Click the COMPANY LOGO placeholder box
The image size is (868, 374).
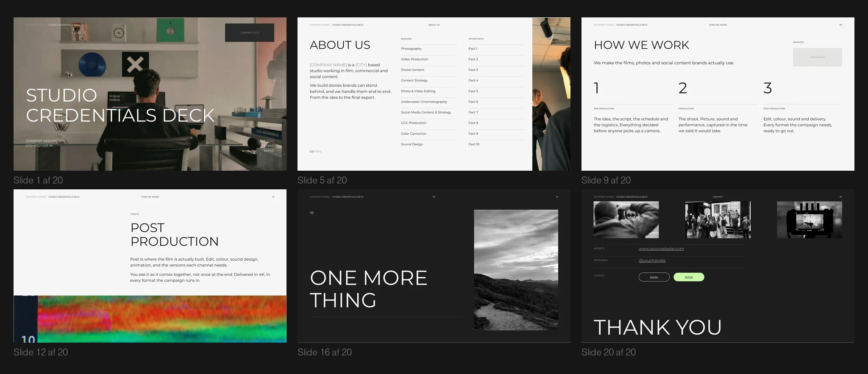coord(250,33)
